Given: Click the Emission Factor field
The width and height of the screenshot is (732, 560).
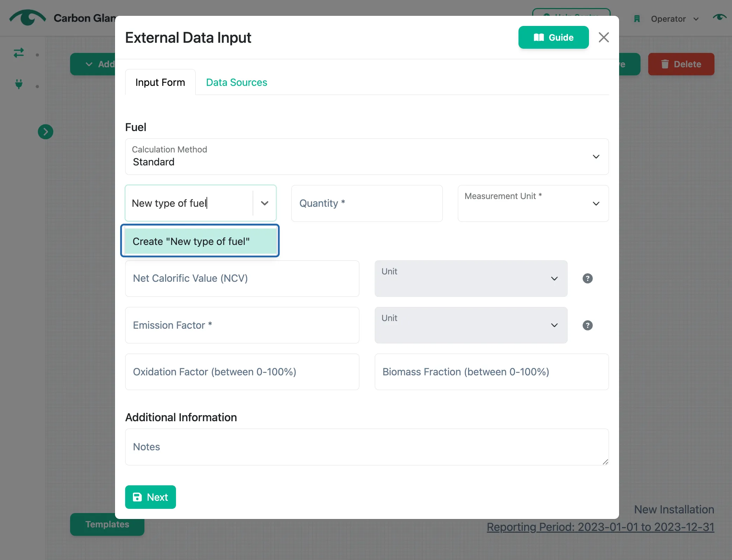Looking at the screenshot, I should [x=242, y=325].
